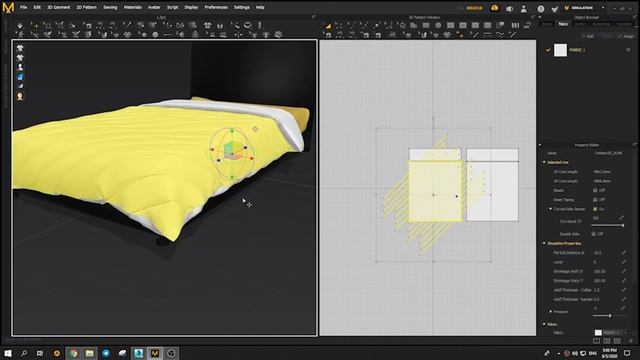Toggle the Seam Taping checkbox
Screen dimensions: 640x360
tap(595, 200)
